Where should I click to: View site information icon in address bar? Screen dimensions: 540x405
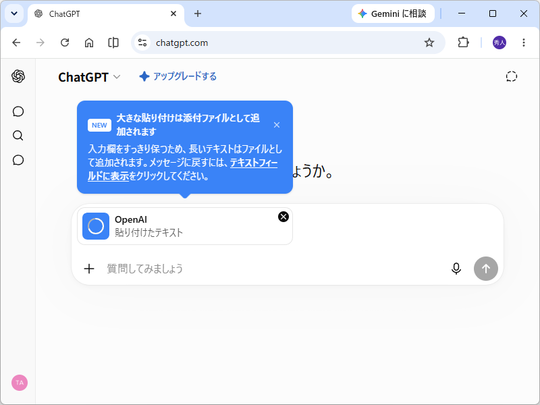(x=142, y=43)
